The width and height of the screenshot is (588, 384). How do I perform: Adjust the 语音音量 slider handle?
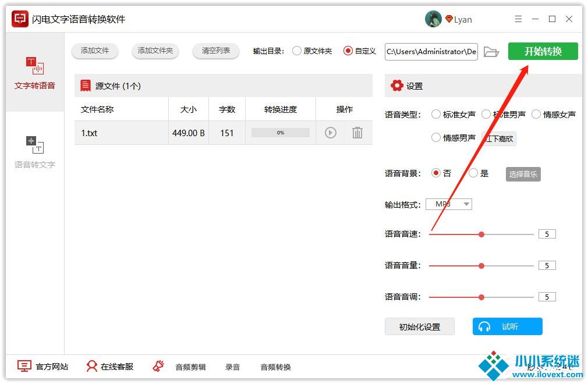click(x=481, y=266)
